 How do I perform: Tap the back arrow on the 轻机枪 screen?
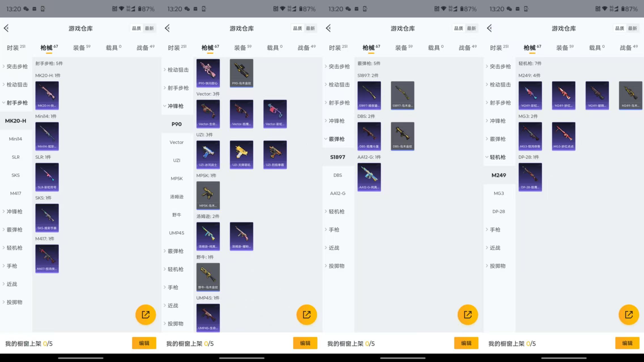[489, 28]
